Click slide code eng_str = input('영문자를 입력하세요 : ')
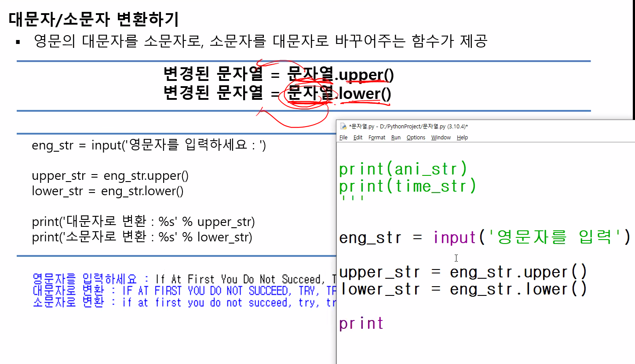This screenshot has width=635, height=364. (149, 145)
